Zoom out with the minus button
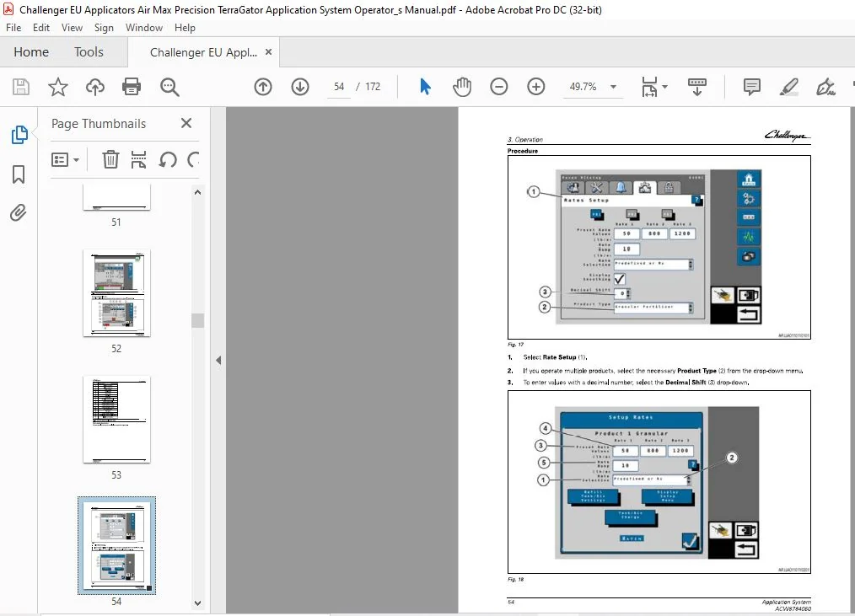 click(x=499, y=87)
